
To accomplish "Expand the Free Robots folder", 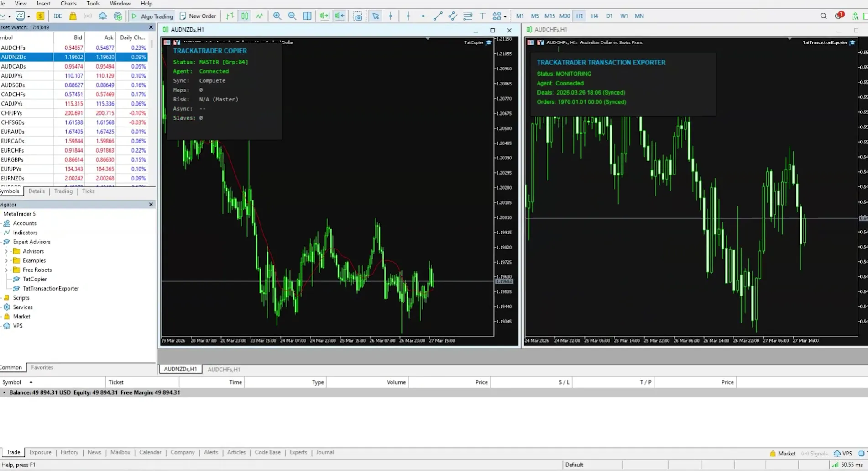I will pyautogui.click(x=6, y=270).
